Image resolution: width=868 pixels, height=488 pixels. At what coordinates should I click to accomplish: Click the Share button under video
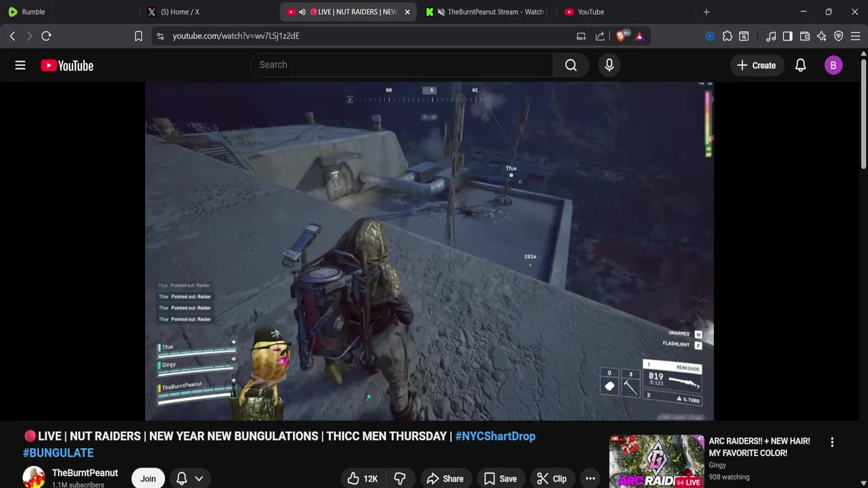(x=445, y=479)
